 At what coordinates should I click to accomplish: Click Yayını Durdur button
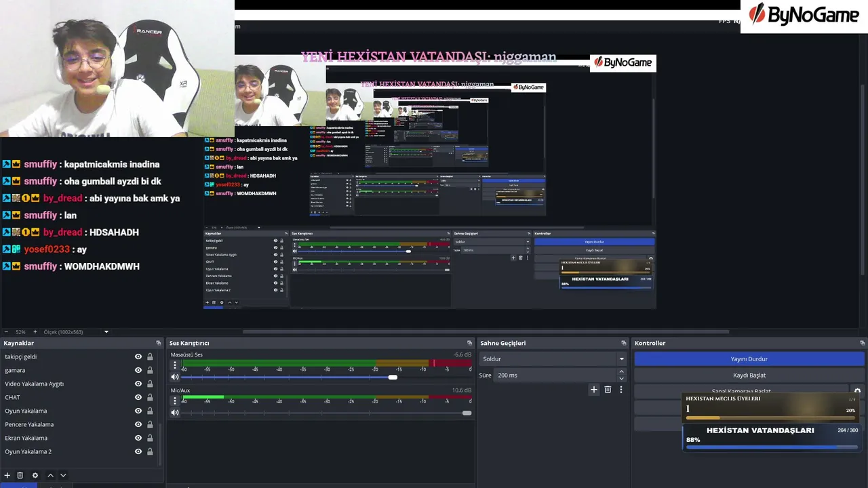pos(749,359)
